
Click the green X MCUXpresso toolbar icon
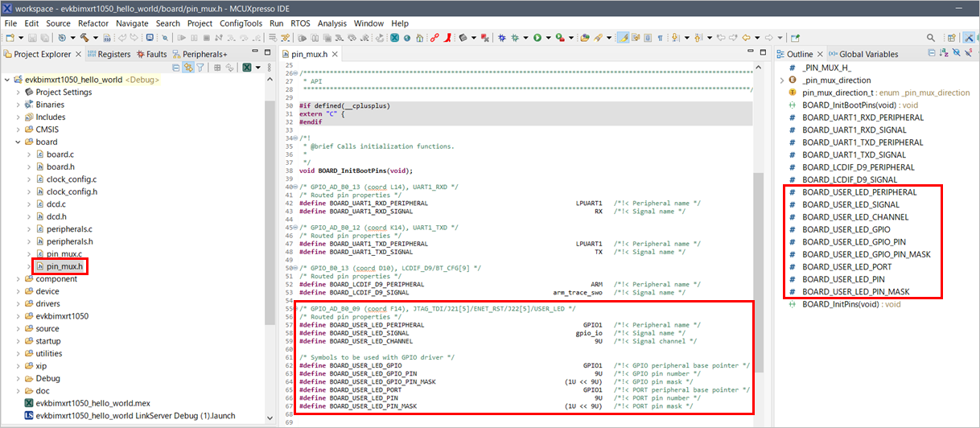point(393,37)
